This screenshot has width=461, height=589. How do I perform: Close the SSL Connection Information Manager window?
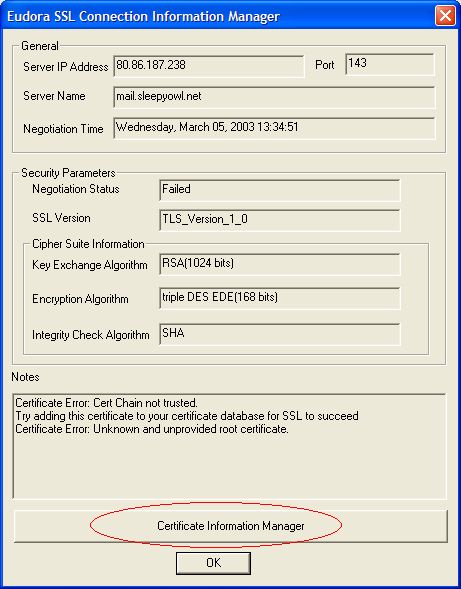click(x=445, y=16)
